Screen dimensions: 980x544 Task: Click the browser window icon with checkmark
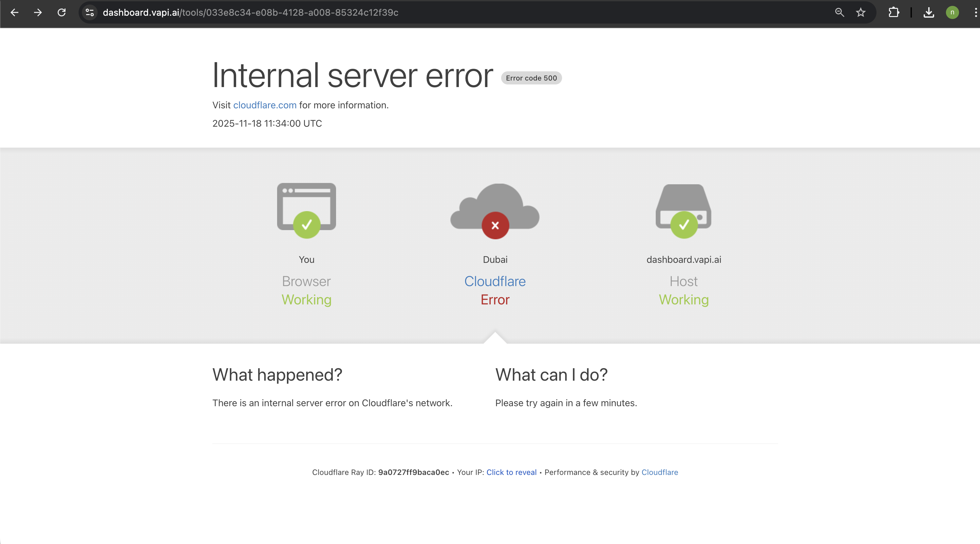(x=306, y=209)
